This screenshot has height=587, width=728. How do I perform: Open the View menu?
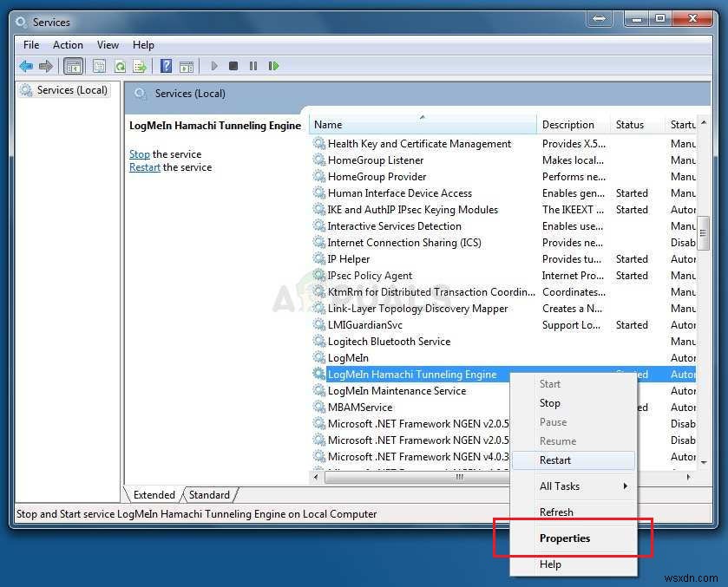(x=108, y=45)
